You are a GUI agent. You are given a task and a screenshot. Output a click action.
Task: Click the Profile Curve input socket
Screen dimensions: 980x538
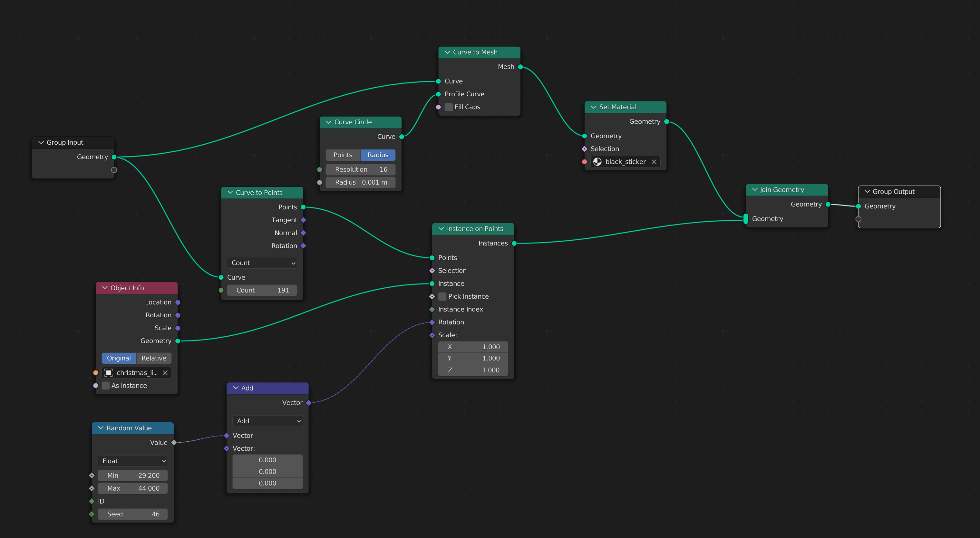[438, 94]
